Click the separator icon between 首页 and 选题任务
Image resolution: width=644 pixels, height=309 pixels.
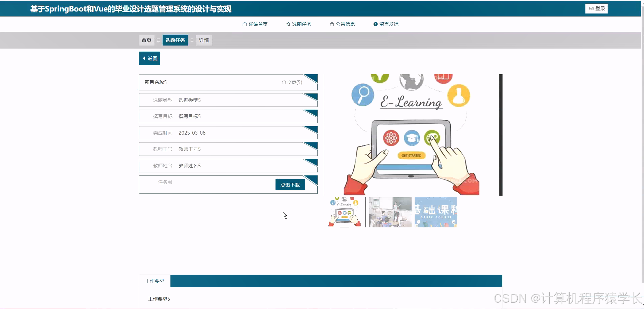(x=159, y=40)
